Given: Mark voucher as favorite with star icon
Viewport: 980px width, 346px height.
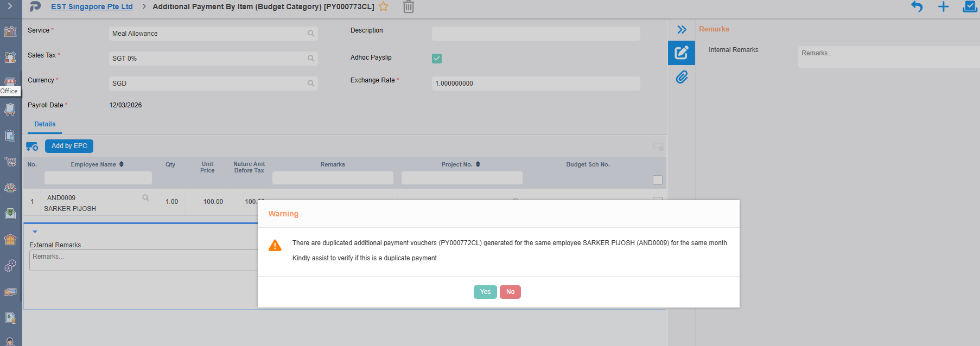Looking at the screenshot, I should [x=384, y=7].
